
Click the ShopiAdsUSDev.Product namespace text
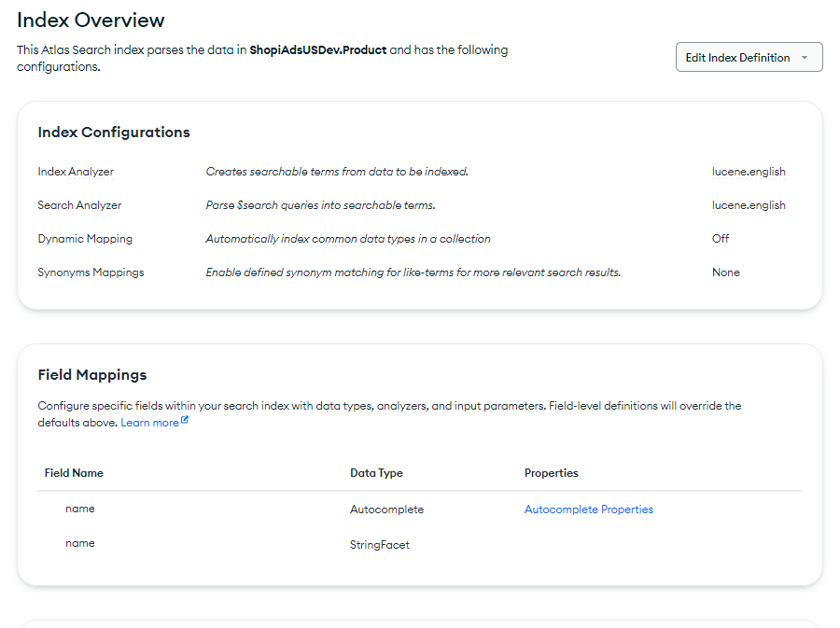pos(317,50)
